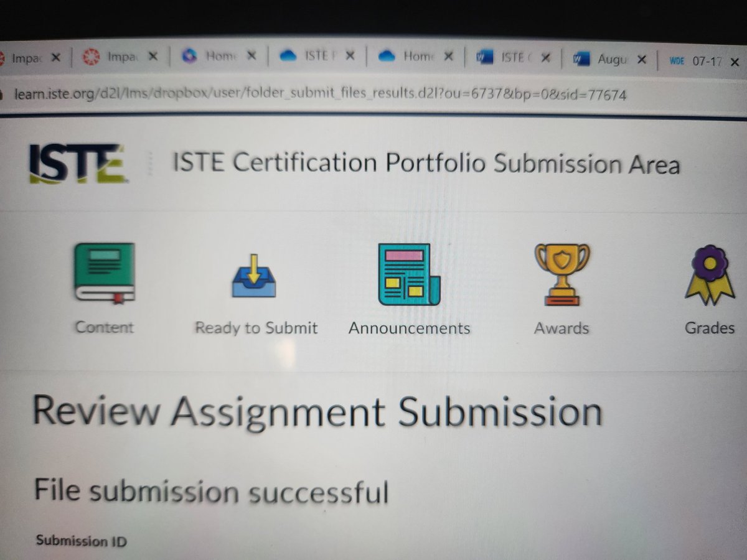
Task: Click the Submission ID label
Action: click(81, 540)
